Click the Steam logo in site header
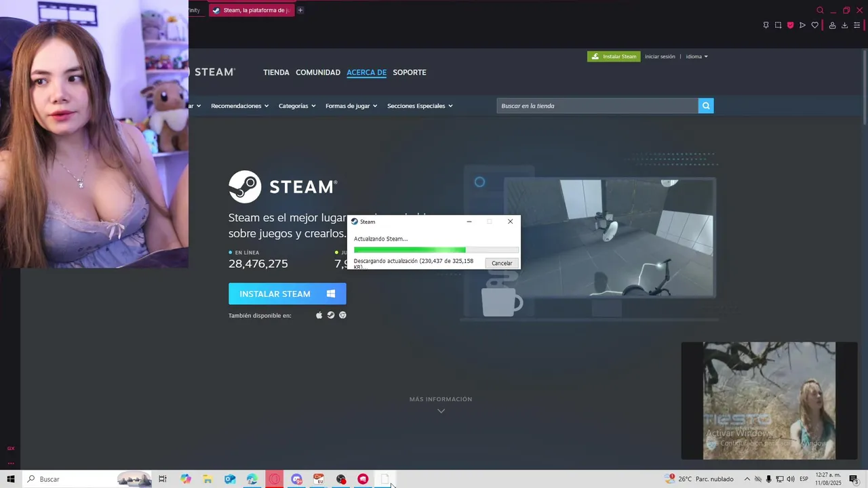The height and width of the screenshot is (488, 868). pyautogui.click(x=214, y=72)
